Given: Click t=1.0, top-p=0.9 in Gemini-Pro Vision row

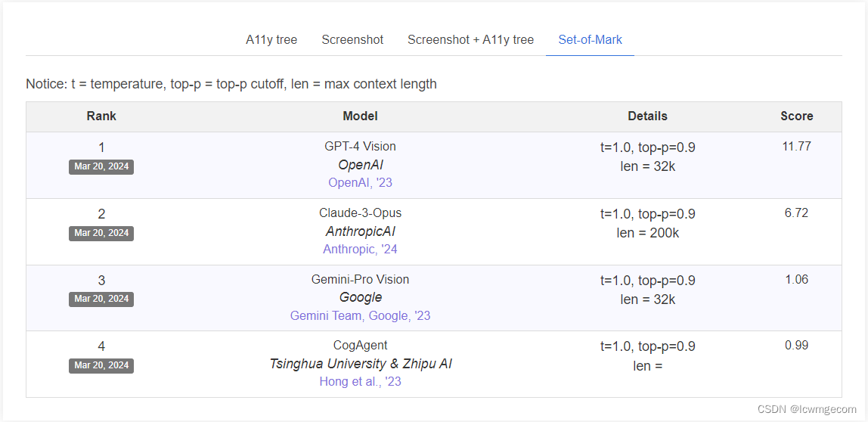Looking at the screenshot, I should coord(648,281).
